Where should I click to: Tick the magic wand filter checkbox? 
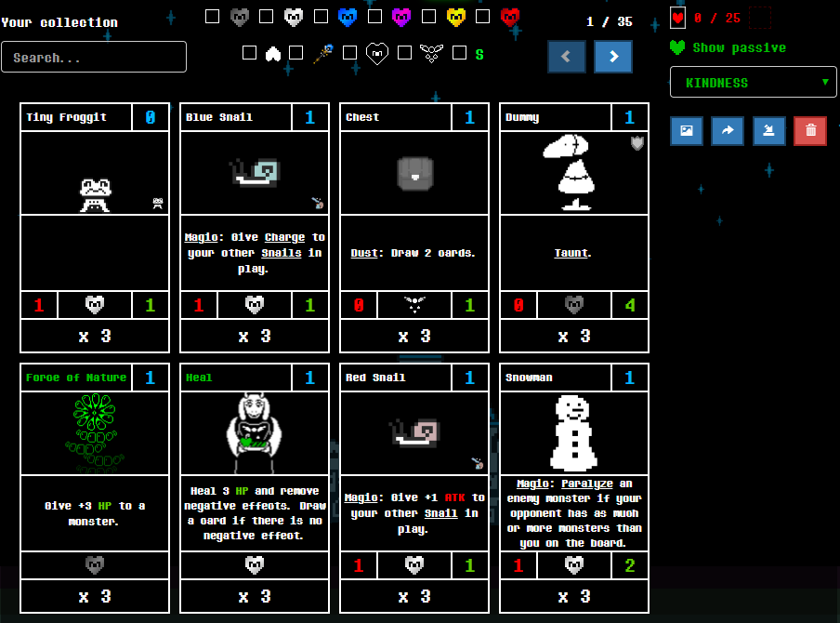point(296,53)
